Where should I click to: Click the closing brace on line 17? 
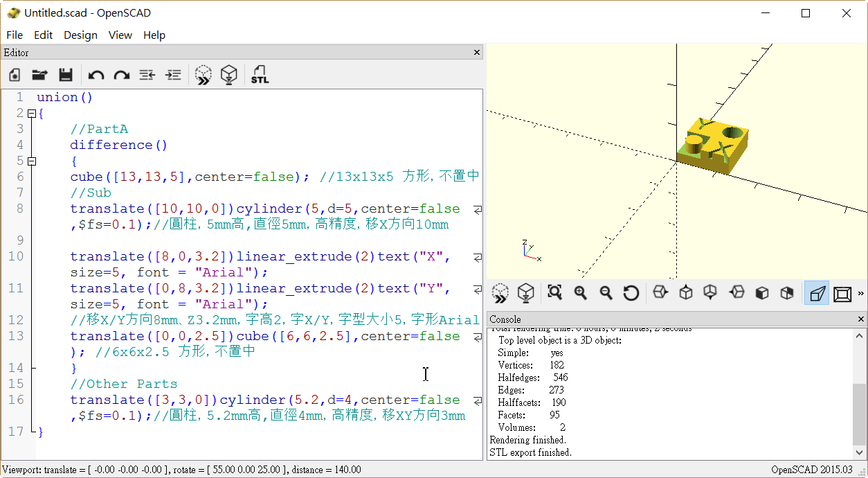point(41,432)
